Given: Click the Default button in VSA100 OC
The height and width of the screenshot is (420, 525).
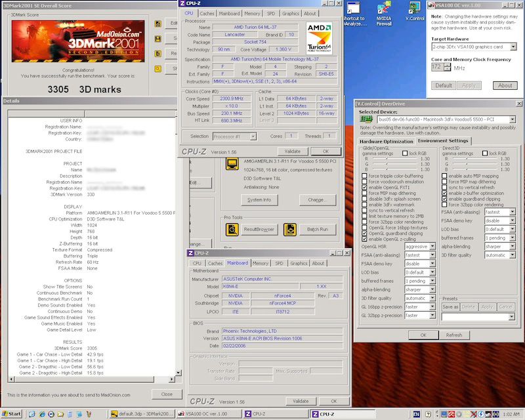Looking at the screenshot, I should (444, 85).
